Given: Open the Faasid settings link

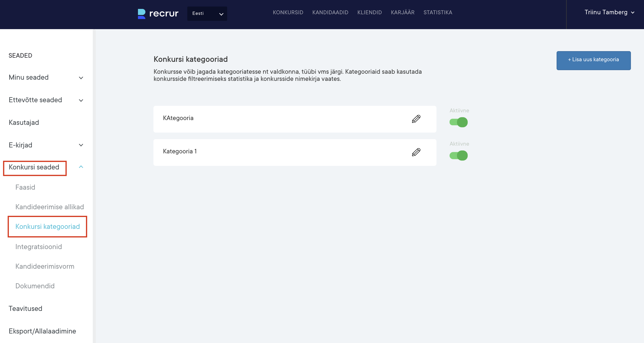Looking at the screenshot, I should [x=25, y=187].
